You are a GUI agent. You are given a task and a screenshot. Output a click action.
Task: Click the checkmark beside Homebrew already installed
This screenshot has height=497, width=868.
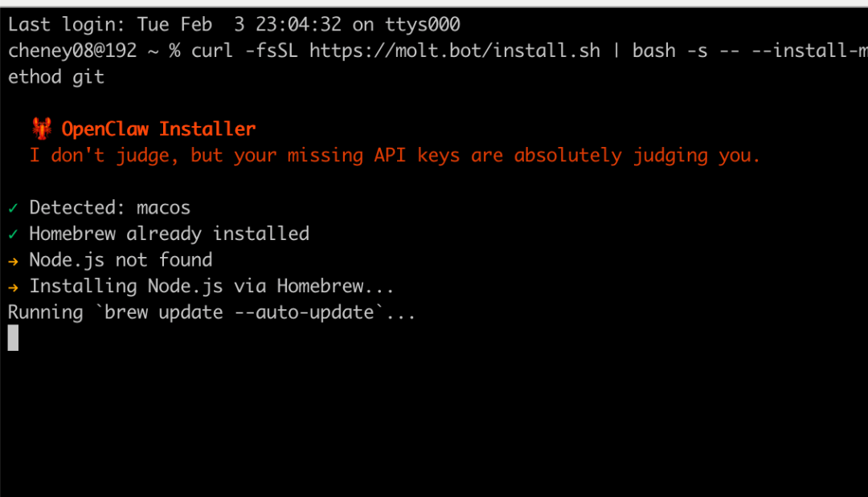(x=14, y=234)
